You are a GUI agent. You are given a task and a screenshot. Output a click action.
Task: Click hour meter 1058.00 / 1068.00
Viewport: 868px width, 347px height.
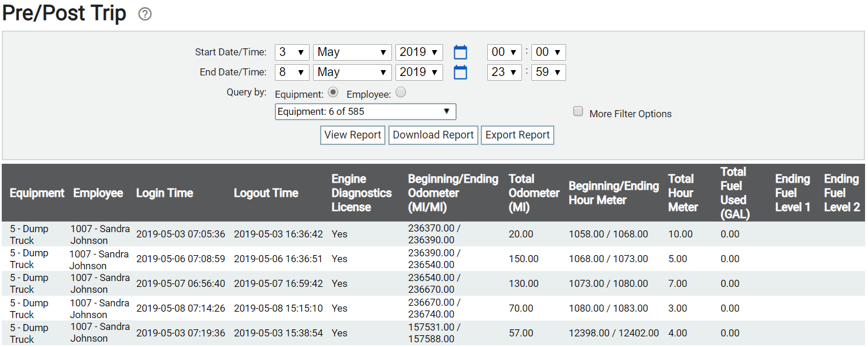608,234
